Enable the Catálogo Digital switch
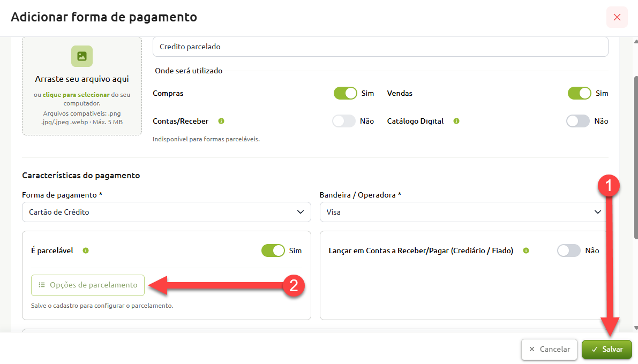Viewport: 638px width, 364px height. (x=578, y=121)
